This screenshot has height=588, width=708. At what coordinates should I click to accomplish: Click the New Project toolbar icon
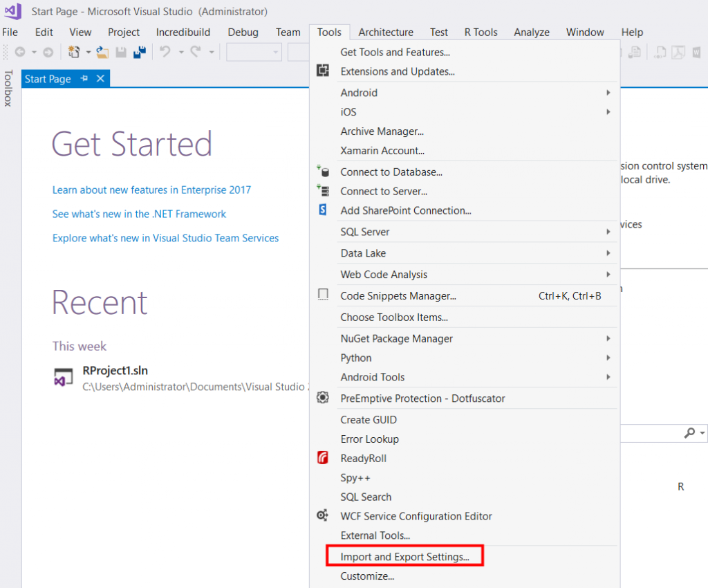(x=74, y=53)
